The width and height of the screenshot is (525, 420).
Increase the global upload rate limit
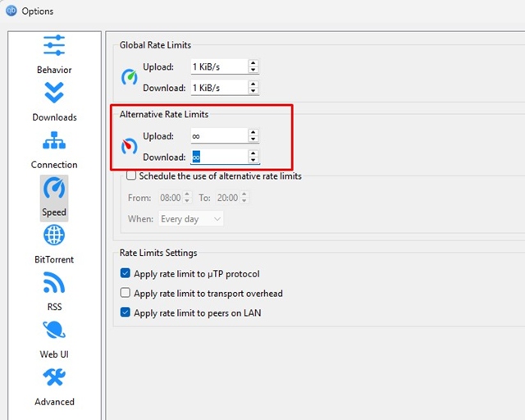coord(253,63)
